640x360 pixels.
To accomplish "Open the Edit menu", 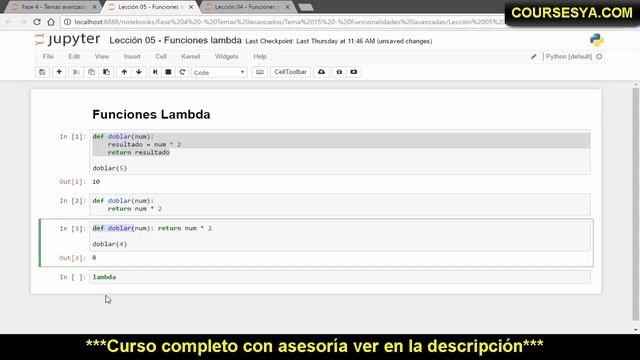I will tap(74, 56).
